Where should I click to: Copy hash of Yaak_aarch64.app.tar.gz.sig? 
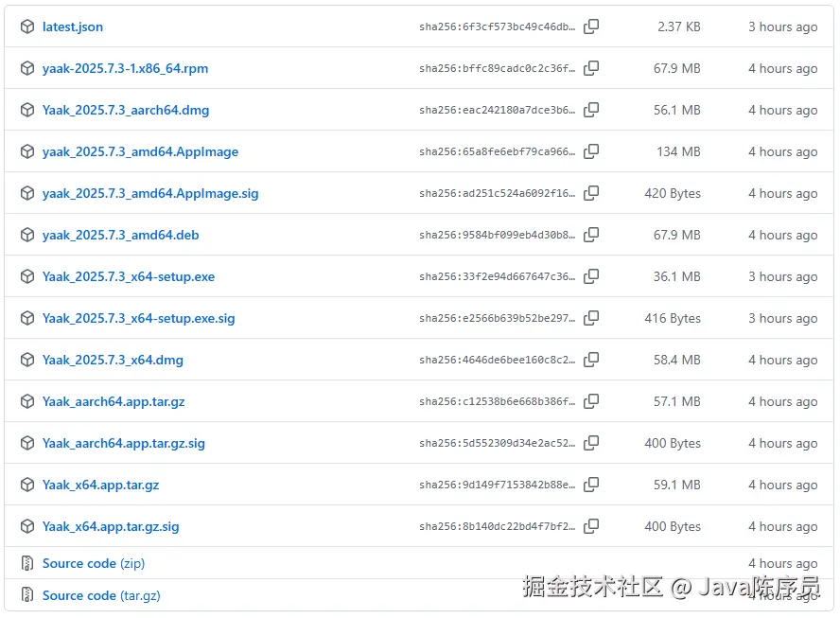pos(591,443)
